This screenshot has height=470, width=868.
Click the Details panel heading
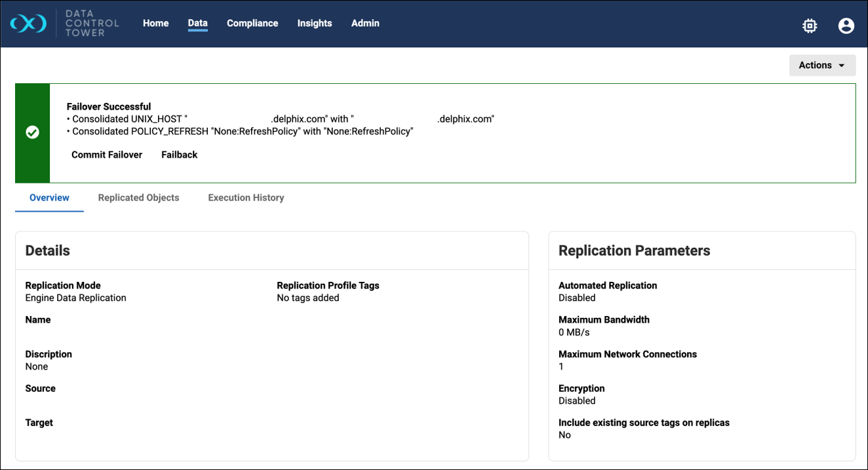(x=48, y=250)
